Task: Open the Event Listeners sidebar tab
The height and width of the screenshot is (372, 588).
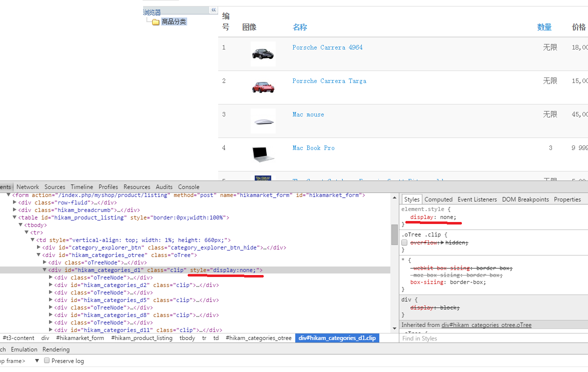Action: (477, 199)
